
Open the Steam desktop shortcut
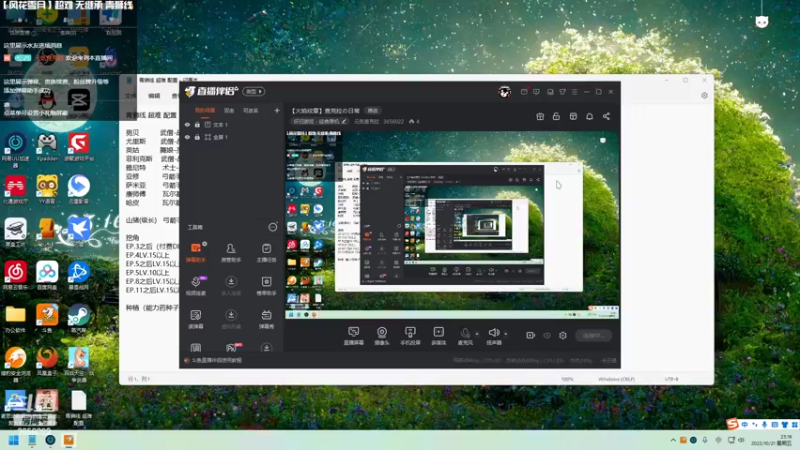click(x=79, y=318)
